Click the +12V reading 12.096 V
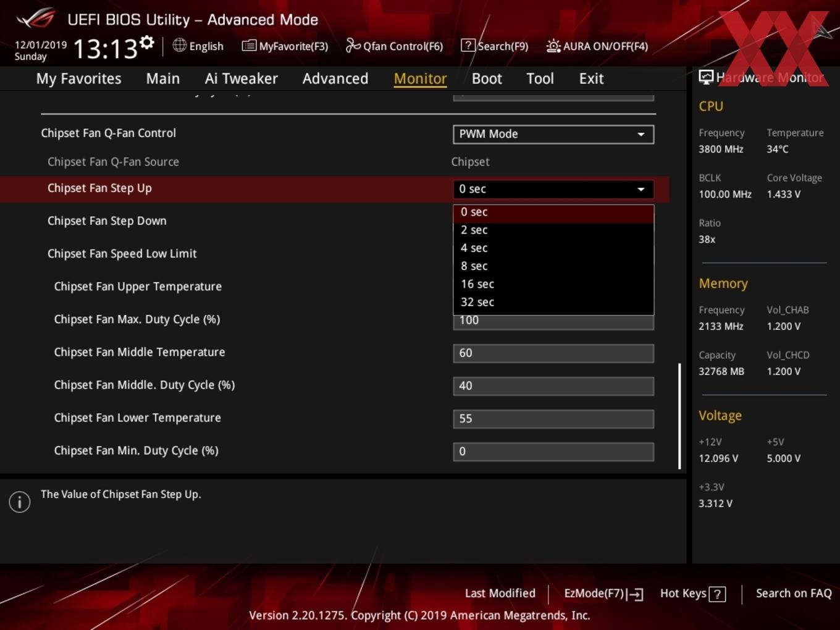840x630 pixels. pyautogui.click(x=718, y=458)
